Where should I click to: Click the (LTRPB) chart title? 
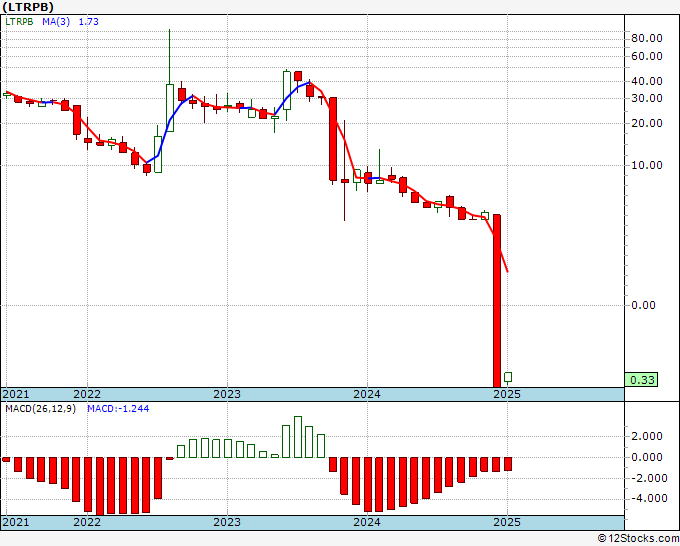pos(28,7)
